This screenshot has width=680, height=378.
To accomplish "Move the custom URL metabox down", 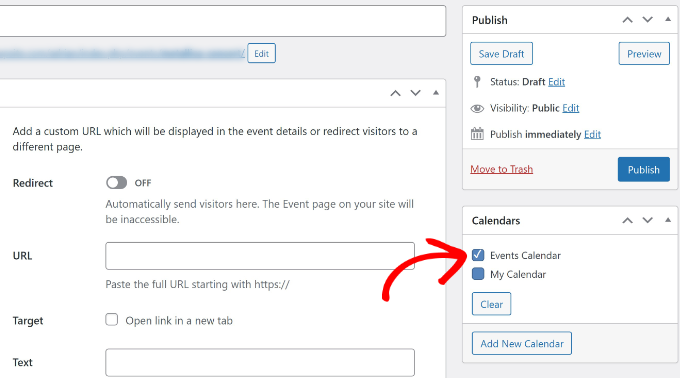I will pyautogui.click(x=415, y=93).
